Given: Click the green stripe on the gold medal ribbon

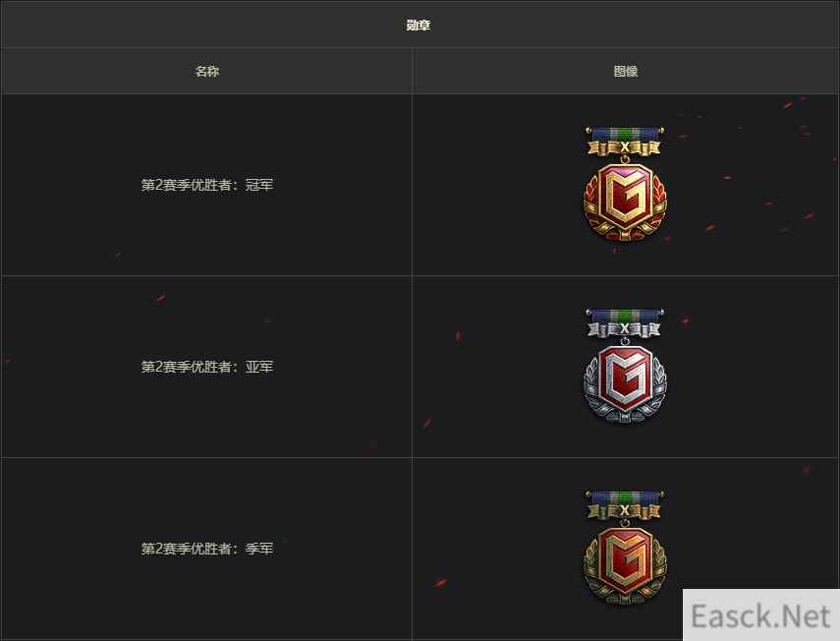Looking at the screenshot, I should (625, 133).
